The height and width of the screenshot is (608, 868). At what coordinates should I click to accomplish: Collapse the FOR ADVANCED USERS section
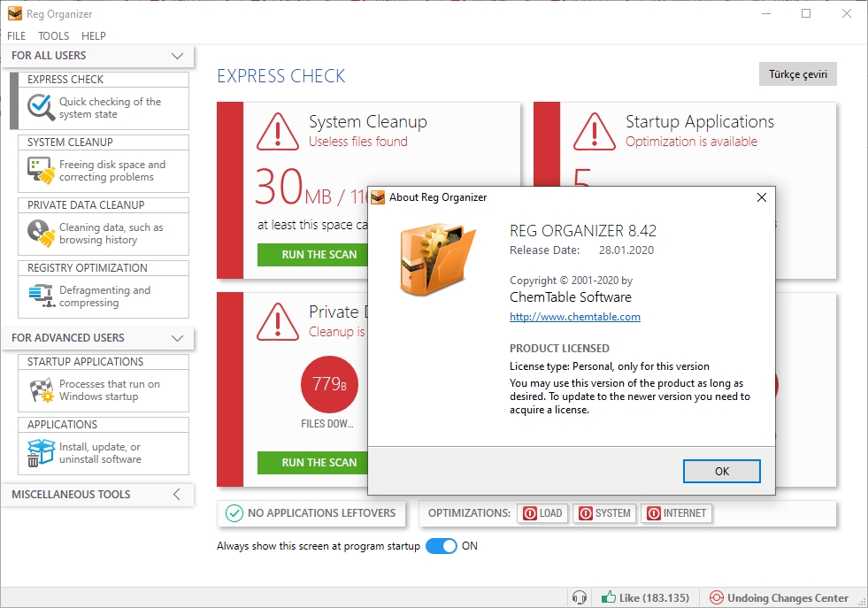pyautogui.click(x=177, y=338)
